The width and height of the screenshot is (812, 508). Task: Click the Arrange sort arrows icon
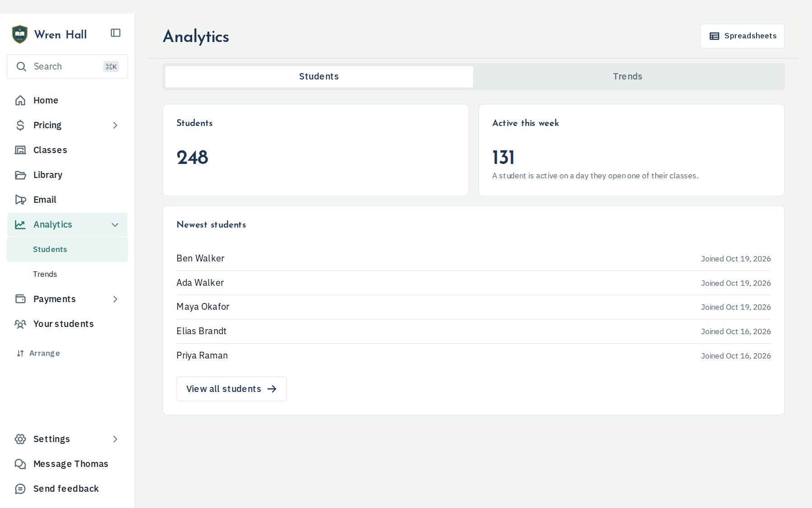pos(20,353)
